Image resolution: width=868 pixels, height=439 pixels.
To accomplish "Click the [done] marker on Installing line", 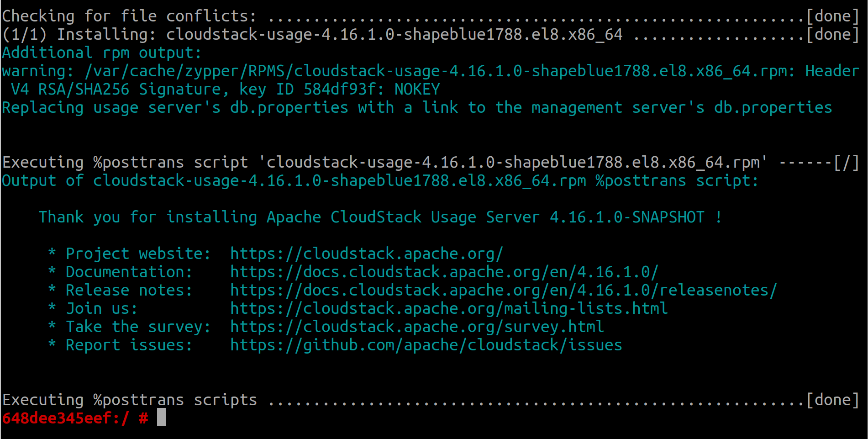I will pos(833,34).
